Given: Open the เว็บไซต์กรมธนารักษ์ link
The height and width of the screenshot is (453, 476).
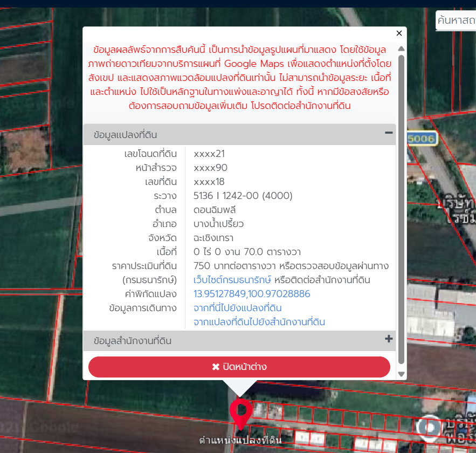Looking at the screenshot, I should click(x=232, y=280).
